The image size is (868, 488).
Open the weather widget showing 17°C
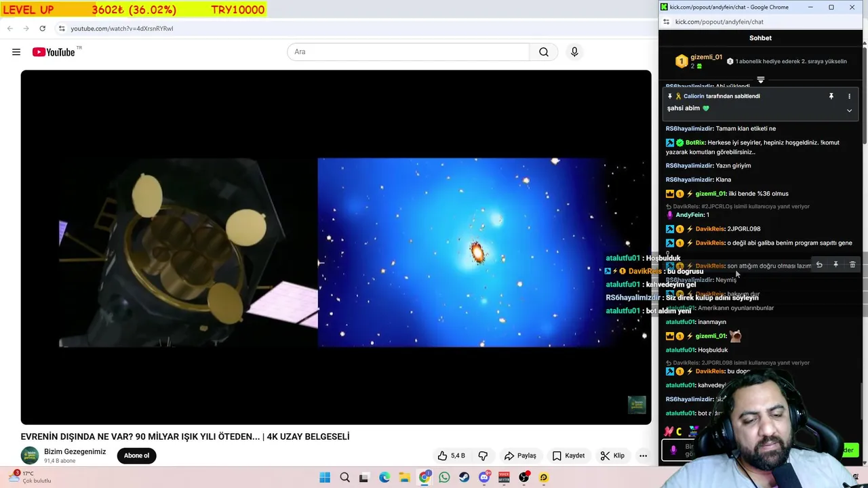(29, 477)
